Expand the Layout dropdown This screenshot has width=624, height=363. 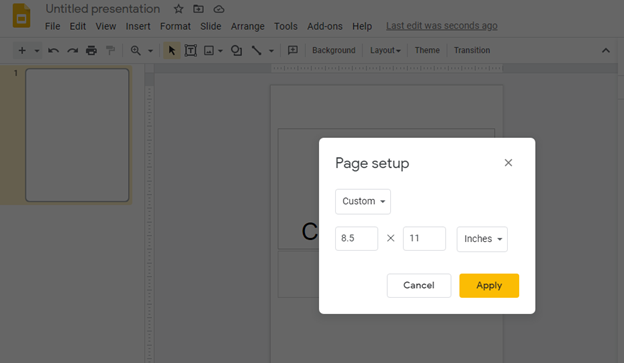click(x=385, y=51)
